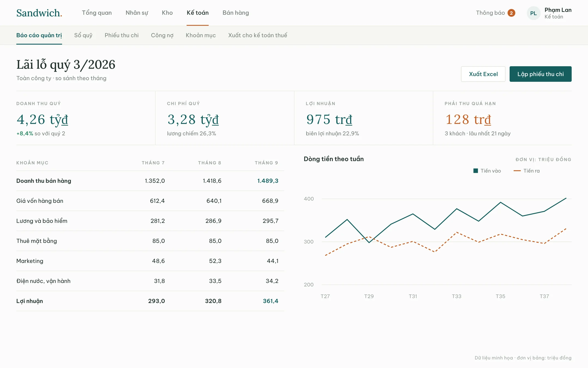The width and height of the screenshot is (588, 368).
Task: Toggle the Tiền ra legend line
Action: [x=517, y=171]
